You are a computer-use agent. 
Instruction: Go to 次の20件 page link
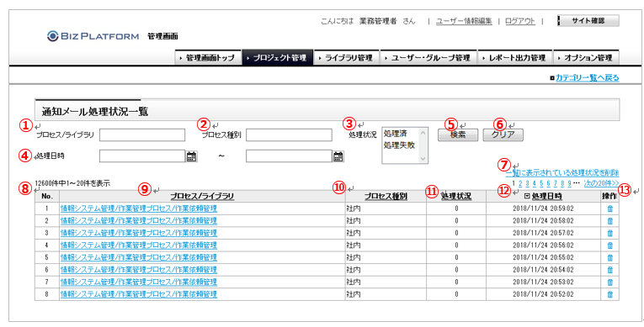tap(601, 183)
